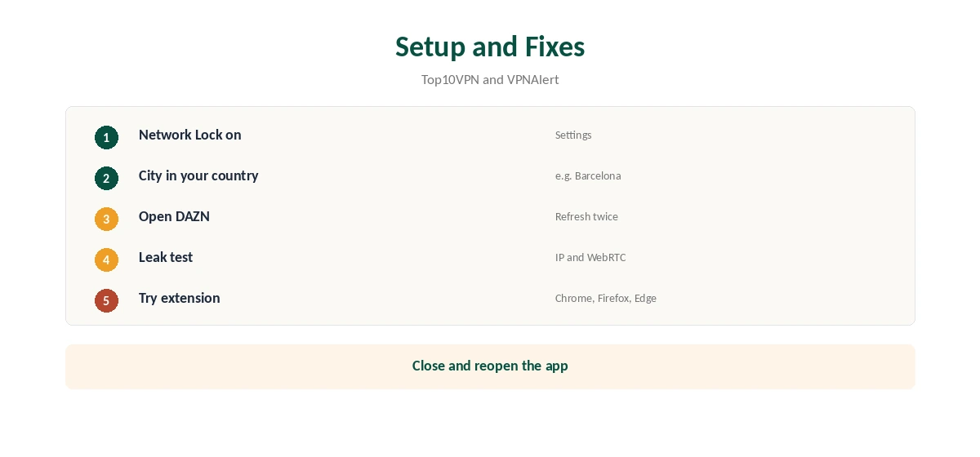
Task: Click the 'Close and reopen the app' banner
Action: pyautogui.click(x=490, y=366)
